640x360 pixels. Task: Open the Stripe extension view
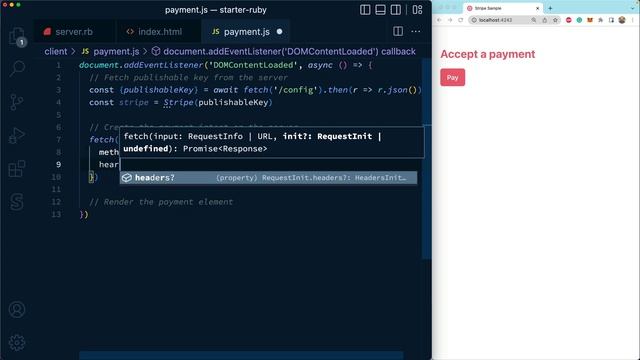coord(17,202)
